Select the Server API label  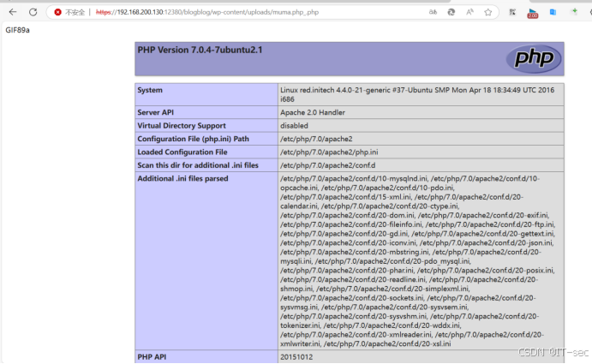click(156, 112)
